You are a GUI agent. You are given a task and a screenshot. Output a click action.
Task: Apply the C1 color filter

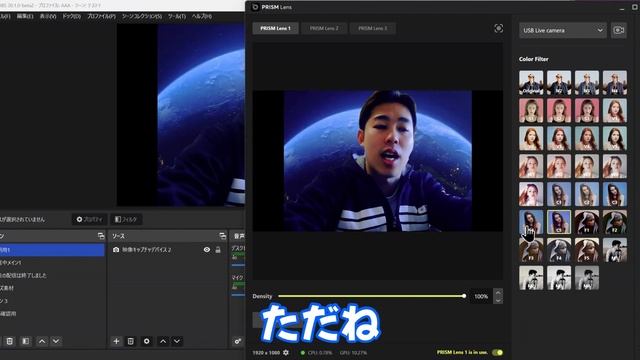tap(559, 194)
